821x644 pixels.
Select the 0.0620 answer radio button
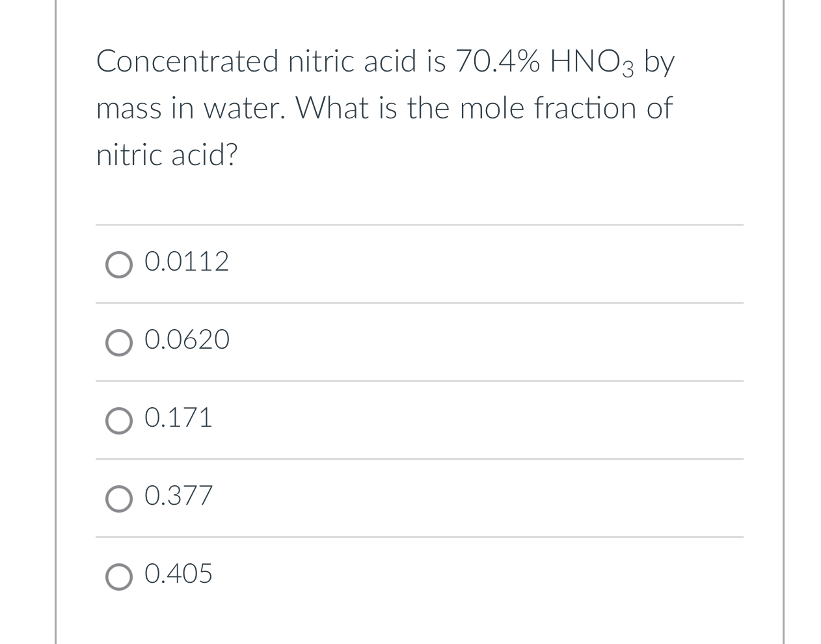point(119,343)
